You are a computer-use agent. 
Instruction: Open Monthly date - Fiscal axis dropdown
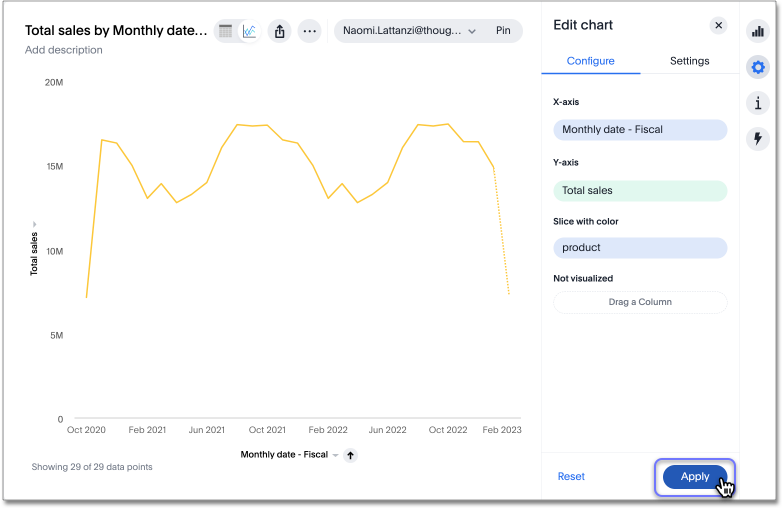click(x=336, y=455)
